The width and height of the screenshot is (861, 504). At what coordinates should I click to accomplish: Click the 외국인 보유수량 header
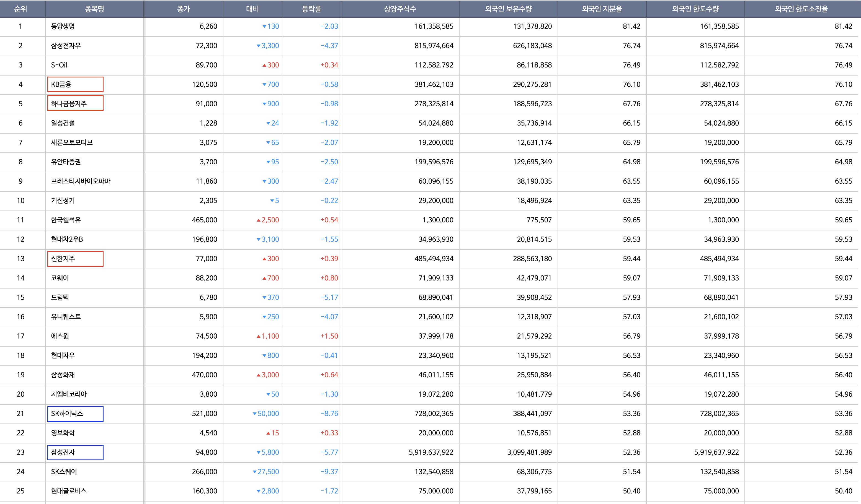tap(508, 9)
